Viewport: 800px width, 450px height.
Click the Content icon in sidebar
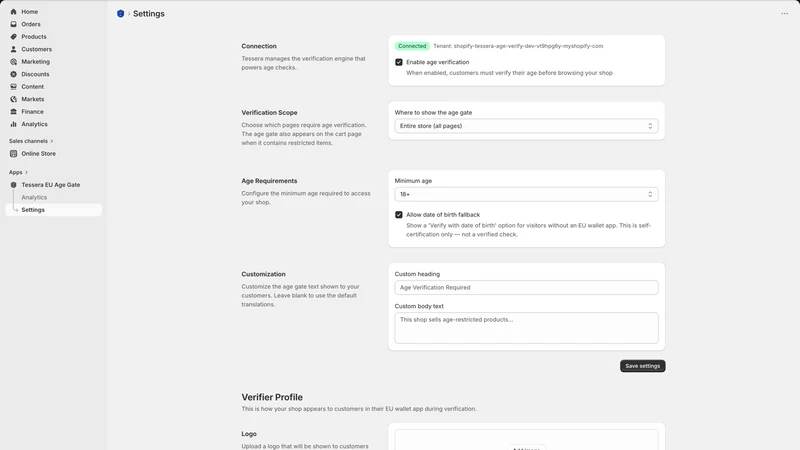point(13,87)
